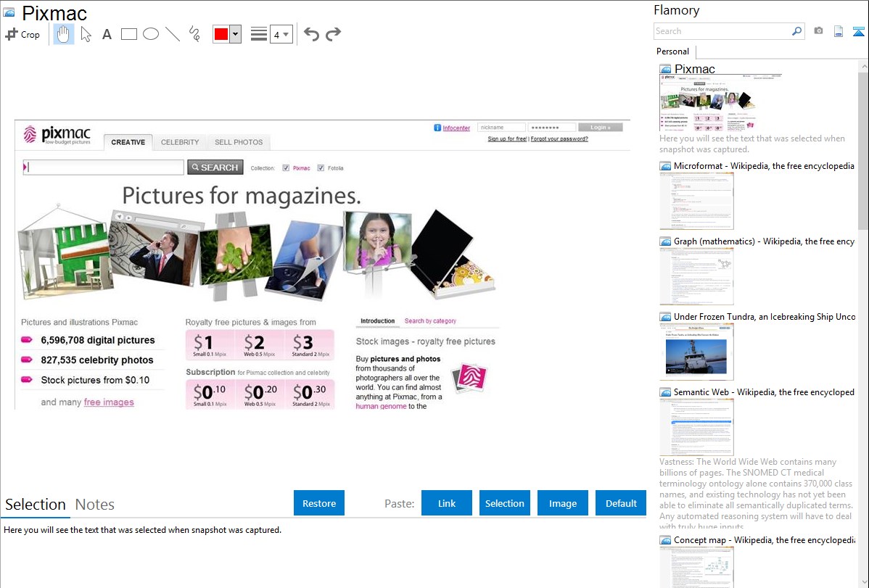Screen dimensions: 869x588
Task: Switch to the Notes tab
Action: [x=95, y=505]
